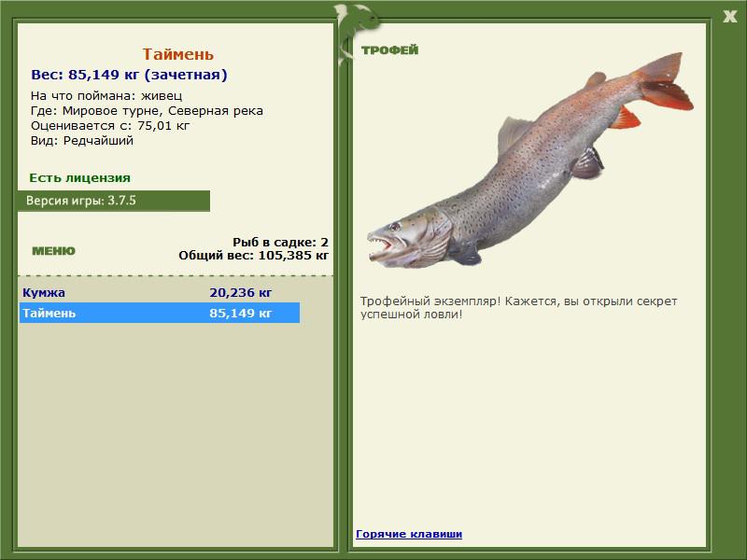Click the 'Оценивается с: 75,01 кг' line

coord(110,126)
